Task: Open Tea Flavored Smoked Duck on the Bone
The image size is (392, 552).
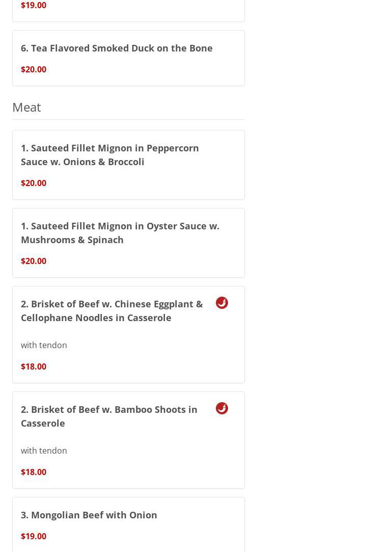Action: point(117,48)
